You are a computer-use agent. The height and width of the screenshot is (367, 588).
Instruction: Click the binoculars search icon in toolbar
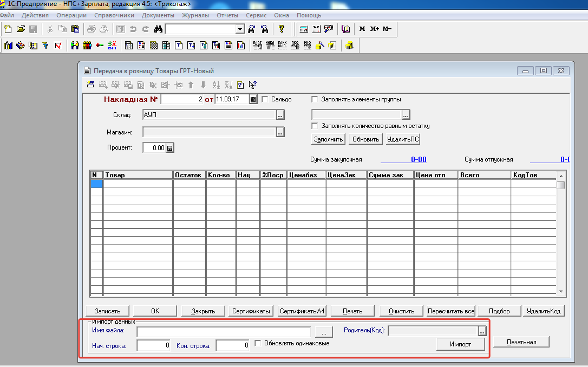point(159,29)
